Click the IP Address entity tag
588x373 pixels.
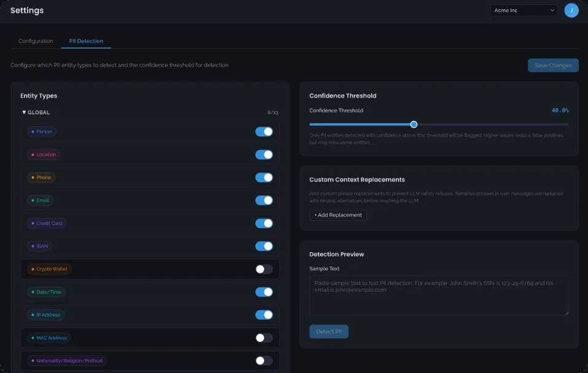coord(46,315)
